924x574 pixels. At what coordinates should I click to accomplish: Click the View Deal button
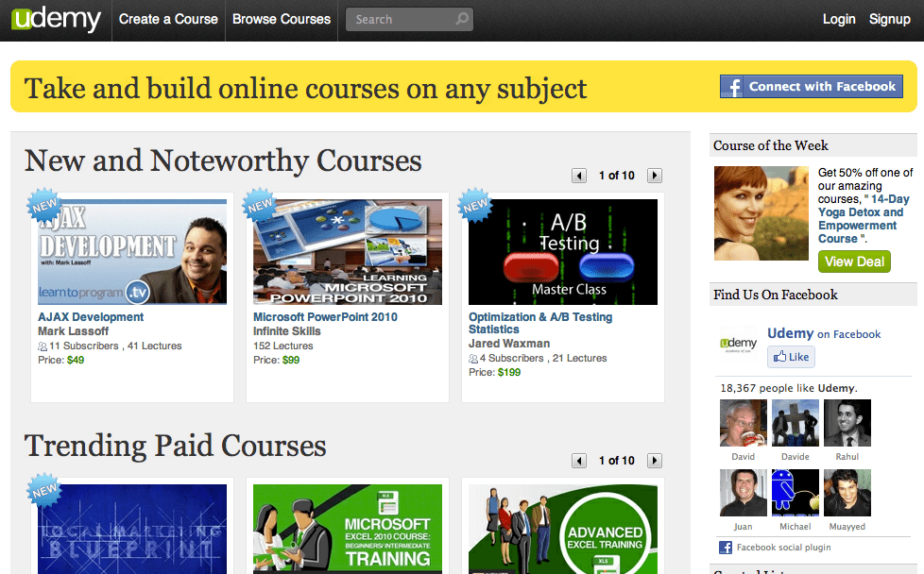pos(854,262)
